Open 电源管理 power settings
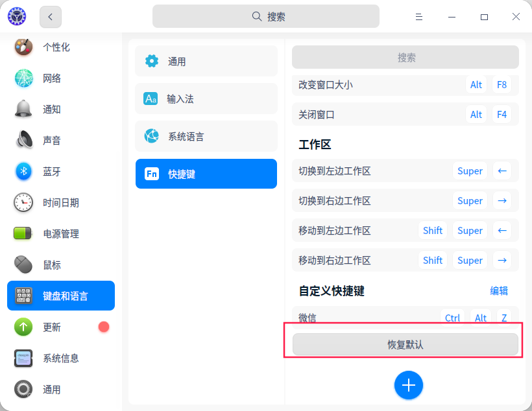The height and width of the screenshot is (411, 532). [x=61, y=233]
